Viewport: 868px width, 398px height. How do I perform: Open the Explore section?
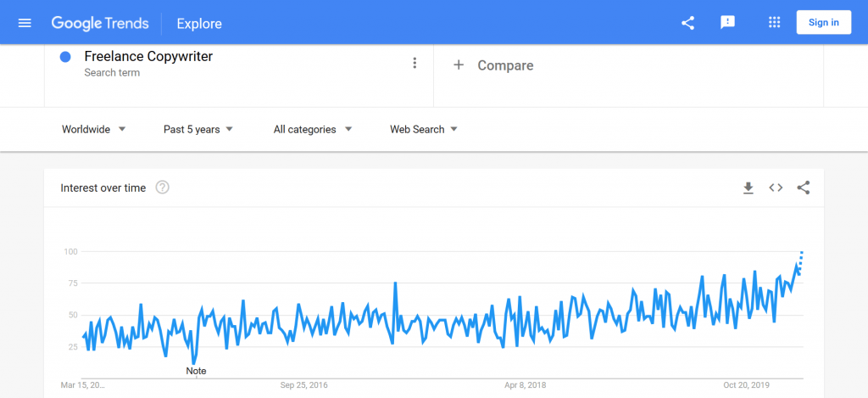coord(199,24)
